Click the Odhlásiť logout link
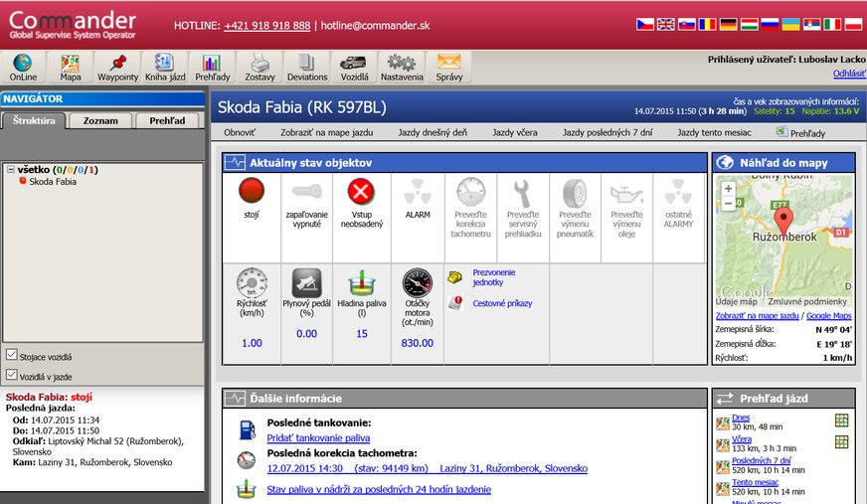 point(848,74)
